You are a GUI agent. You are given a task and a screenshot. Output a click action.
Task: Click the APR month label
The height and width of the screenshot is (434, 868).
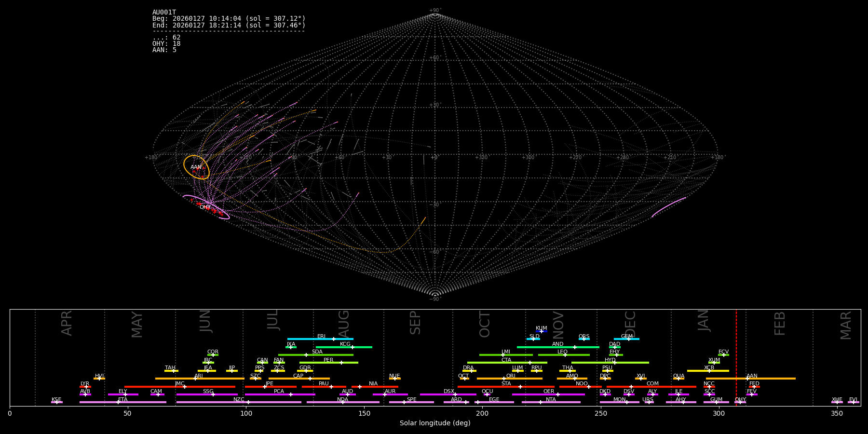pyautogui.click(x=67, y=323)
